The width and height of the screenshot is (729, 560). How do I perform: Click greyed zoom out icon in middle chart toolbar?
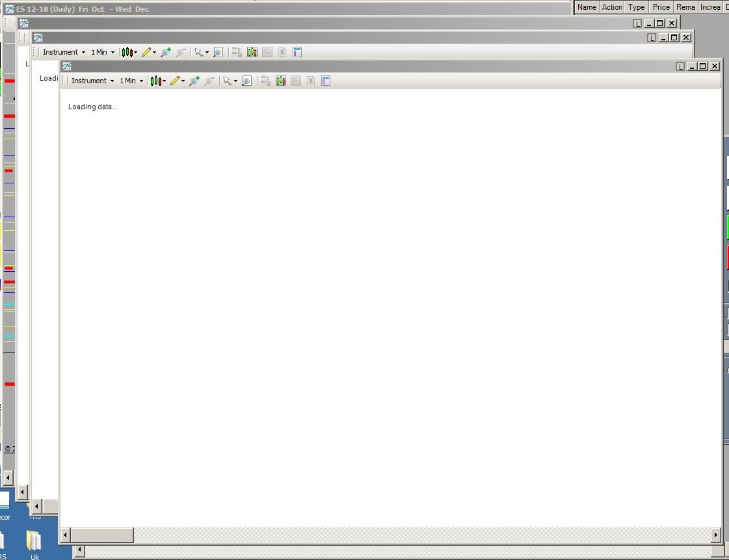pyautogui.click(x=181, y=52)
